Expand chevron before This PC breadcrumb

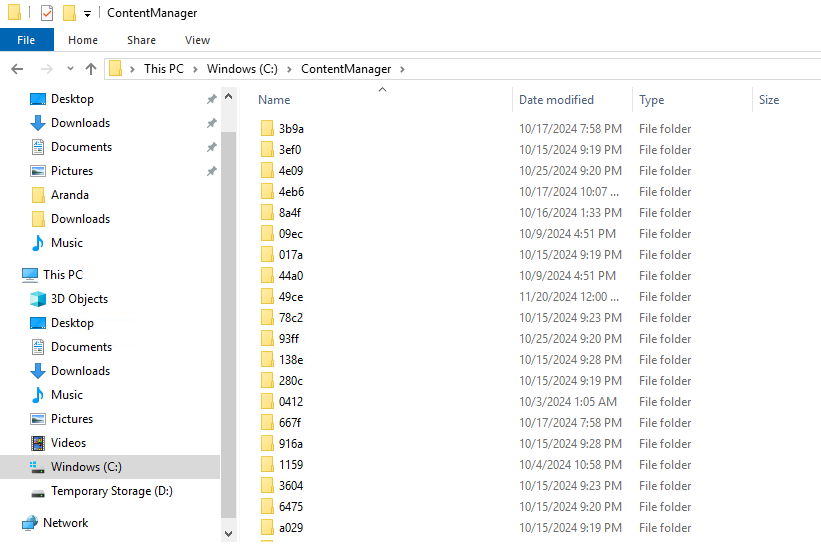coord(132,69)
